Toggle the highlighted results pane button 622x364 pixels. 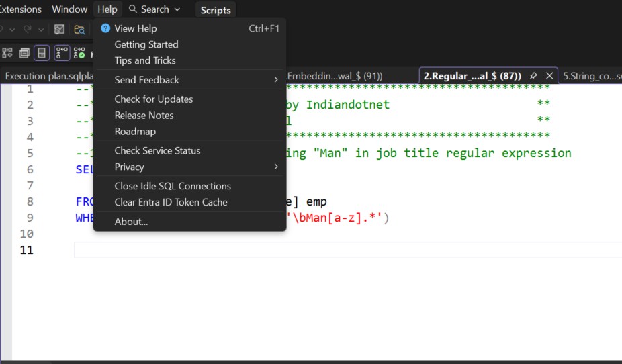point(42,53)
